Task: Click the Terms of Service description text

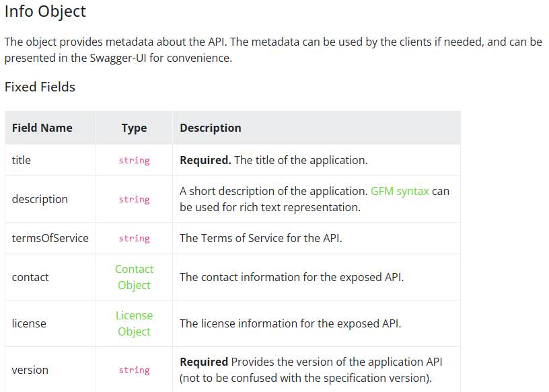Action: [x=260, y=238]
